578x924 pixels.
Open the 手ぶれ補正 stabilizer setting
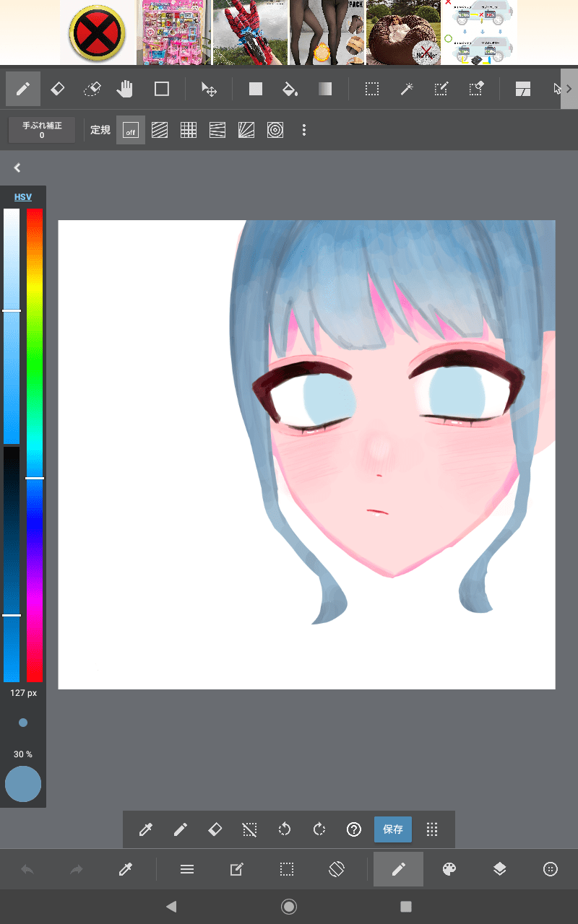click(42, 130)
